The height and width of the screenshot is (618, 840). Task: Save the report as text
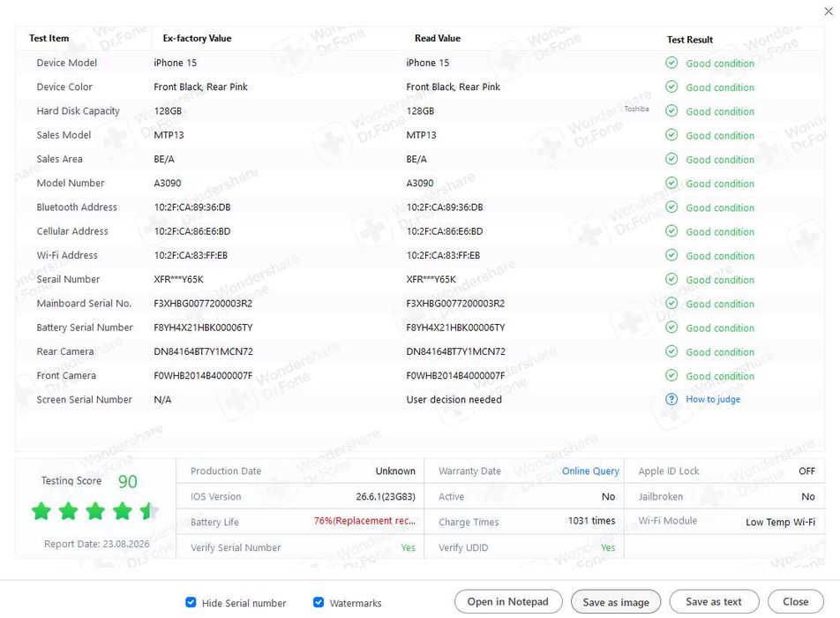point(714,602)
